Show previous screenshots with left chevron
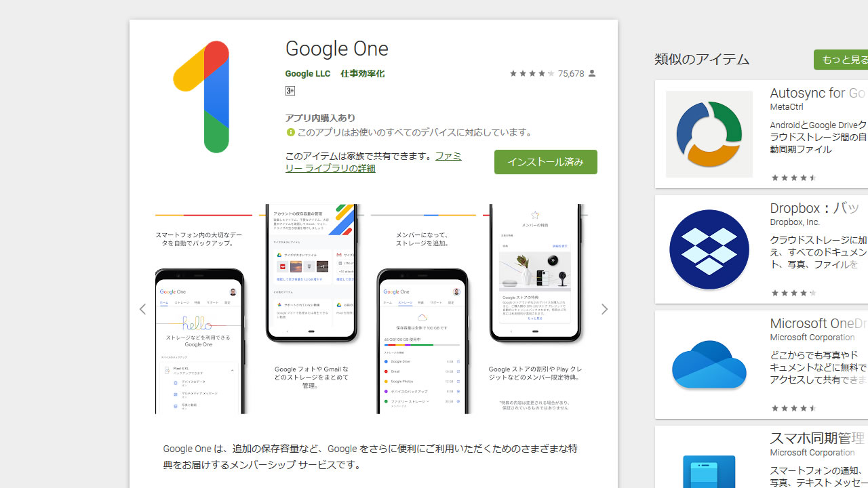868x488 pixels. 142,309
